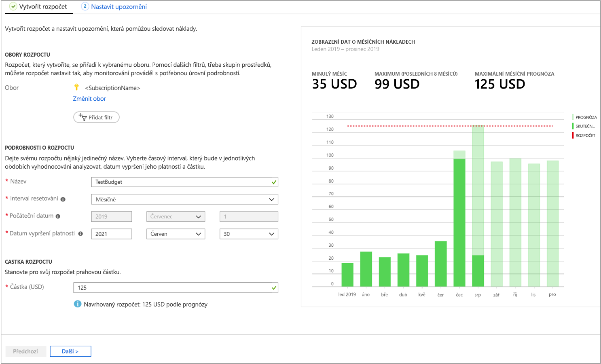Open the Červenec start month dropdown
The height and width of the screenshot is (364, 601).
point(176,217)
